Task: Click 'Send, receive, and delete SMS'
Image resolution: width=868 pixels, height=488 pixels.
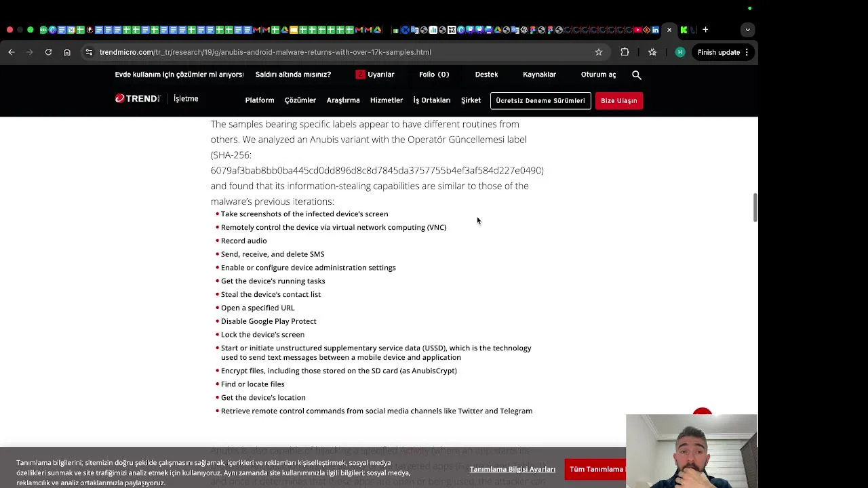Action: [273, 254]
